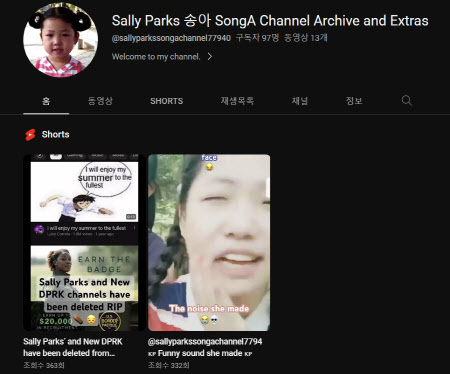
Task: Expand the 'Welcome to my channel' description arrow
Action: click(210, 57)
